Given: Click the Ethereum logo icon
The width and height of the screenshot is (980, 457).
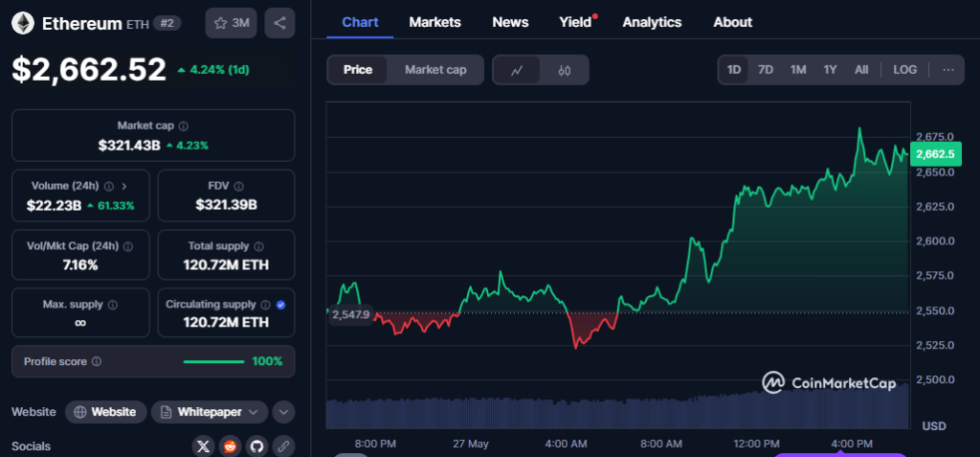Looking at the screenshot, I should pos(23,24).
